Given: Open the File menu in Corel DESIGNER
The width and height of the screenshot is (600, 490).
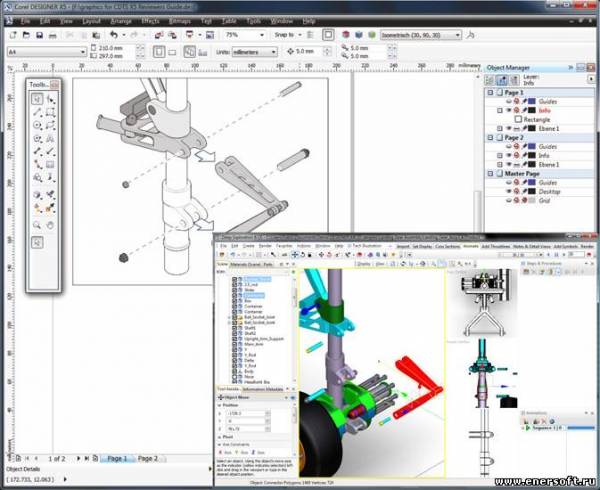Looking at the screenshot, I should [x=25, y=21].
